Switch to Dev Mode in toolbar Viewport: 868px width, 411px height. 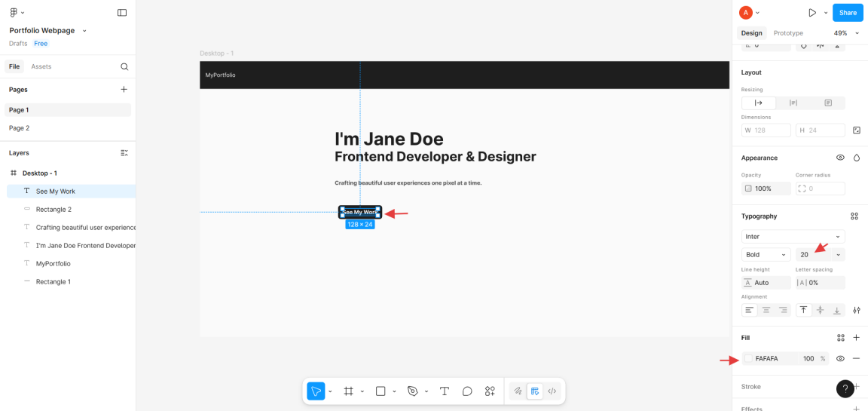click(552, 391)
